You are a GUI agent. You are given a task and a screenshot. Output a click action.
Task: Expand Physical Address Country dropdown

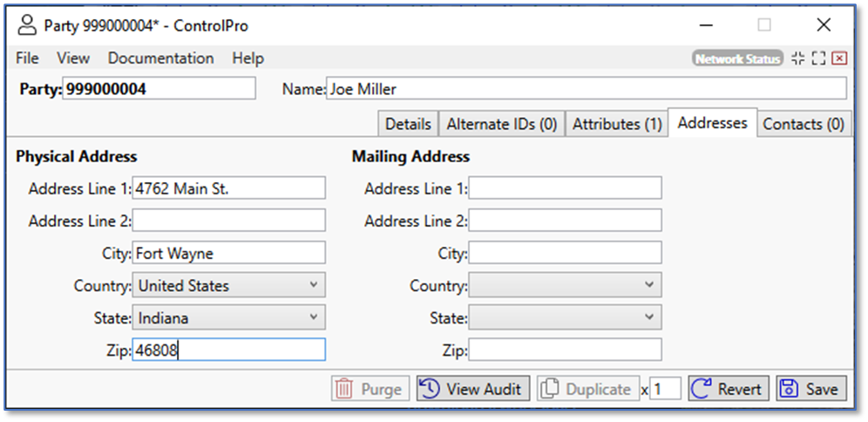point(314,286)
